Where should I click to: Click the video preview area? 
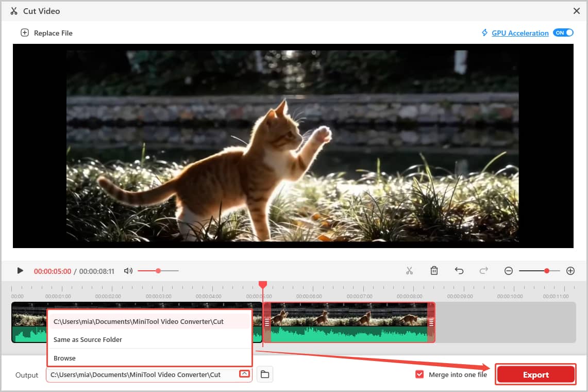pos(293,145)
